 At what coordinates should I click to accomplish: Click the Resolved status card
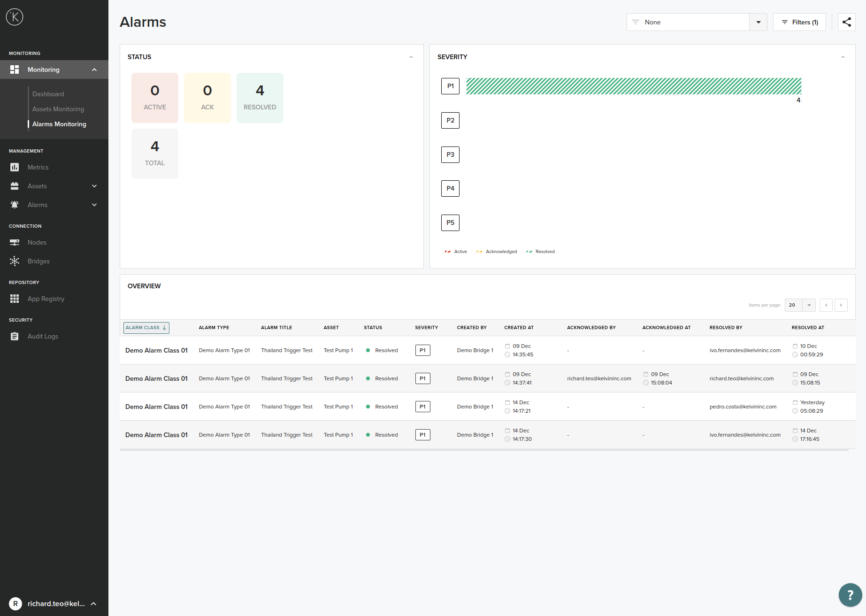tap(260, 98)
